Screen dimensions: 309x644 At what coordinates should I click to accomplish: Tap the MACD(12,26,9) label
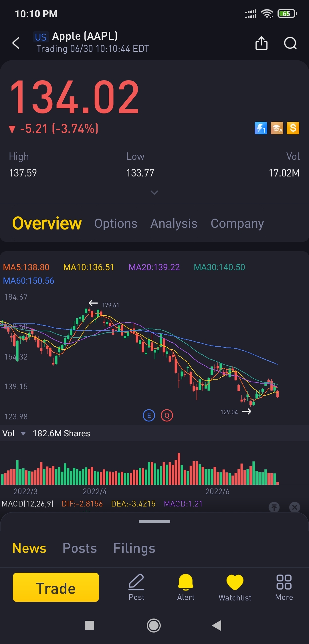28,504
